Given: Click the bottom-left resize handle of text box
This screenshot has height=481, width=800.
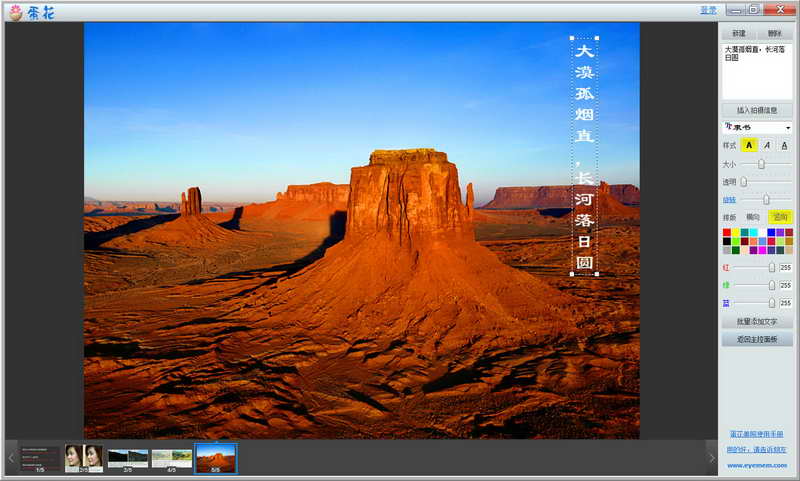Looking at the screenshot, I should [572, 274].
